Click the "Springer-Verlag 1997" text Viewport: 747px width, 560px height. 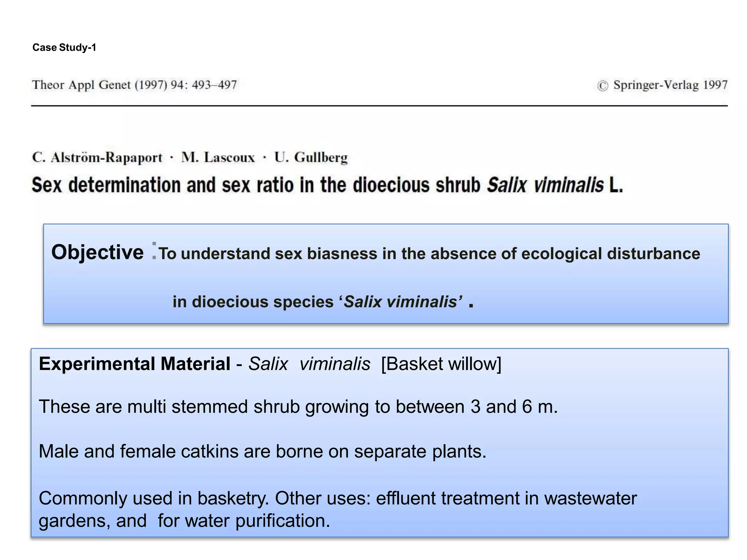pyautogui.click(x=670, y=85)
